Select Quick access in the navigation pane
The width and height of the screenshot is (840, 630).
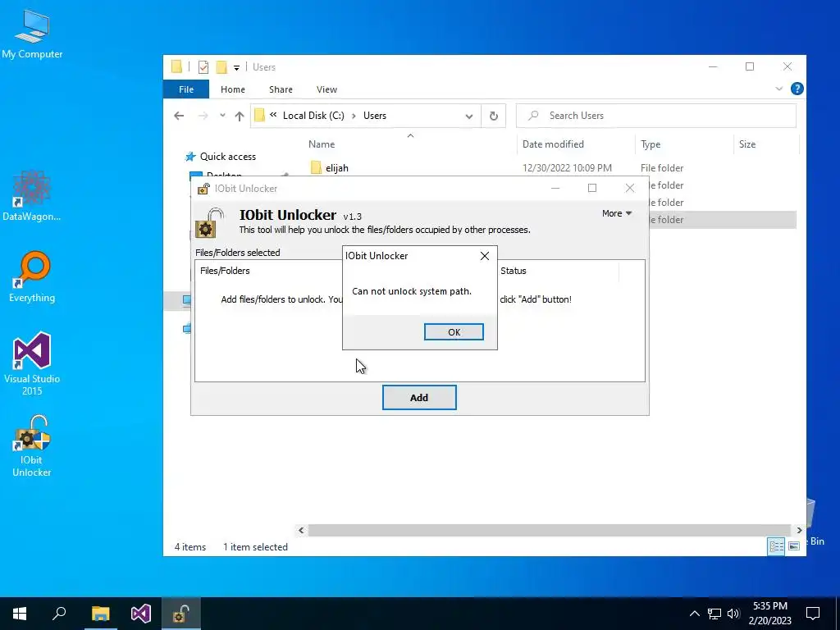228,157
